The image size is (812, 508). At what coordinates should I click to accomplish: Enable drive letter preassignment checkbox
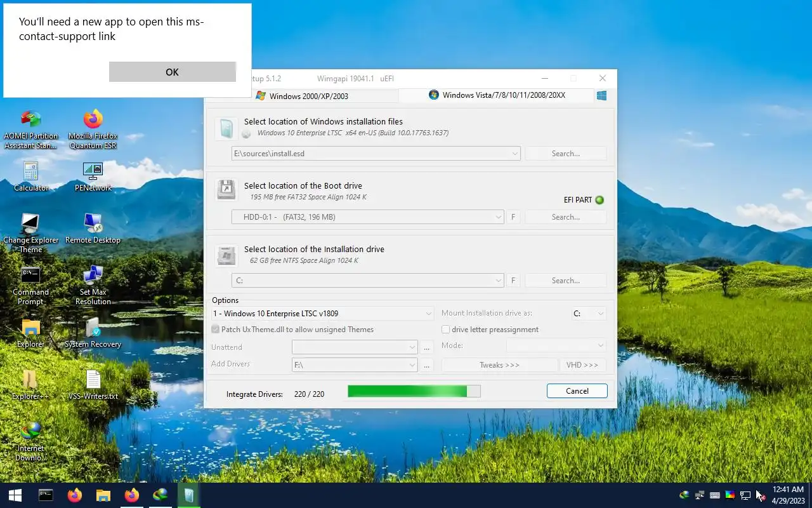point(445,330)
